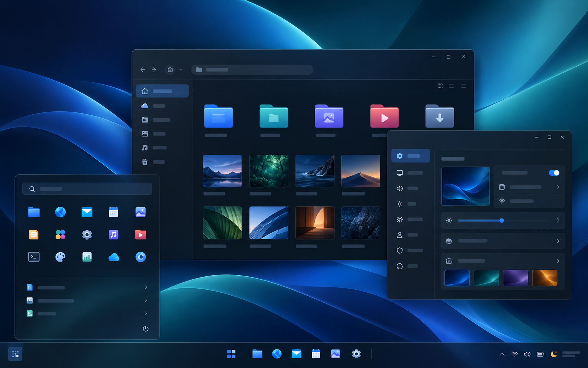The height and width of the screenshot is (368, 588).
Task: Expand the theme row chevron above the swatches
Action: [558, 261]
